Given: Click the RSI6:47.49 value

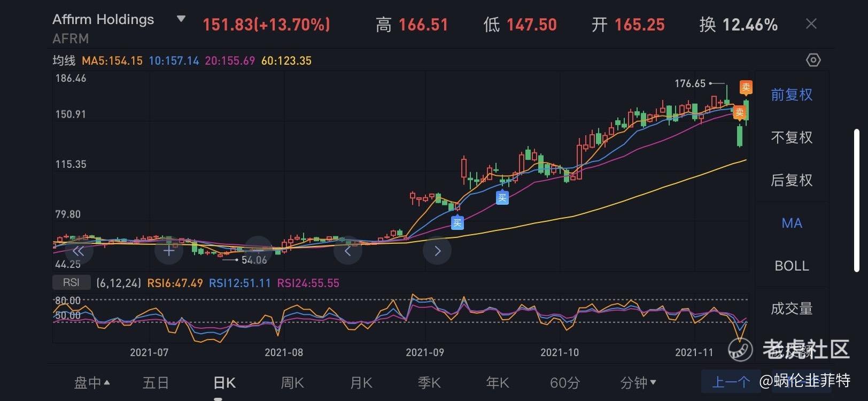Looking at the screenshot, I should tap(175, 283).
